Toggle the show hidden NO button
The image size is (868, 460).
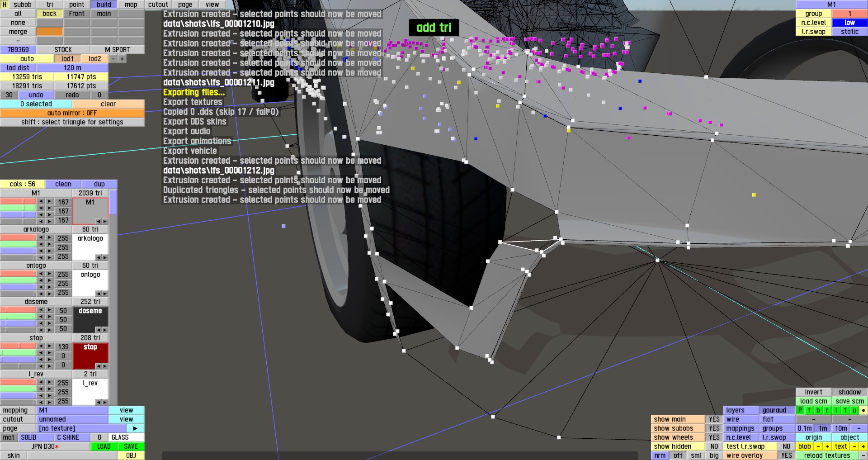click(x=714, y=446)
